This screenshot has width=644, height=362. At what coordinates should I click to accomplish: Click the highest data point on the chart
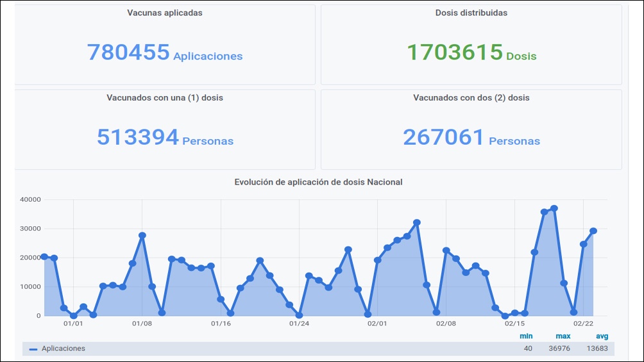554,208
